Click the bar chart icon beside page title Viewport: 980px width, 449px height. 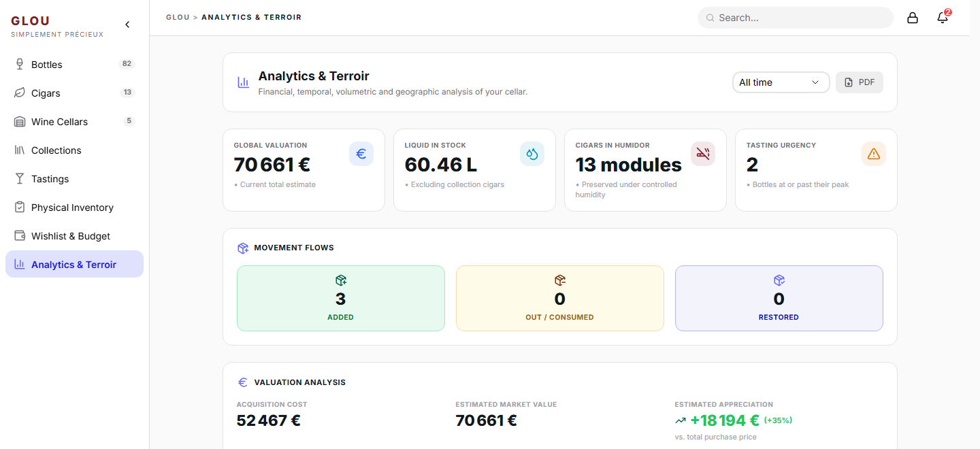pos(243,82)
